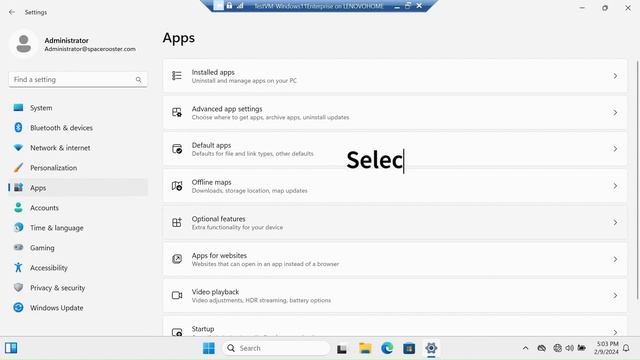Open Installed apps title link
The width and height of the screenshot is (640, 360).
click(x=213, y=72)
